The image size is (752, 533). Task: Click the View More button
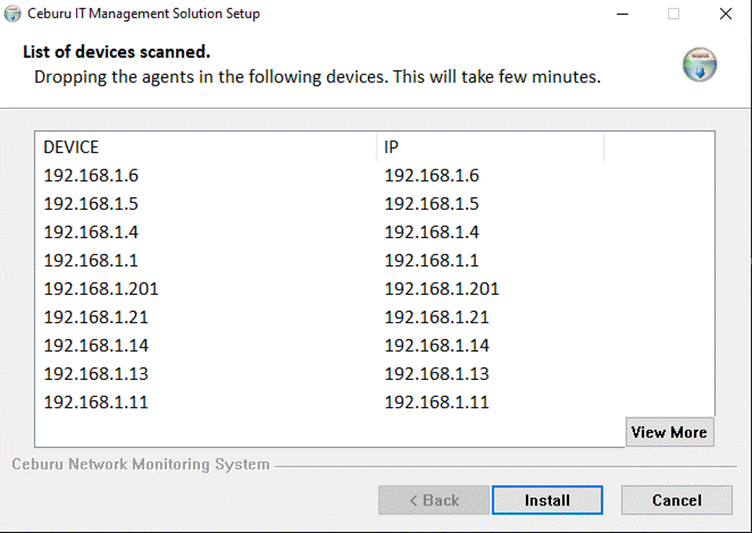tap(670, 432)
